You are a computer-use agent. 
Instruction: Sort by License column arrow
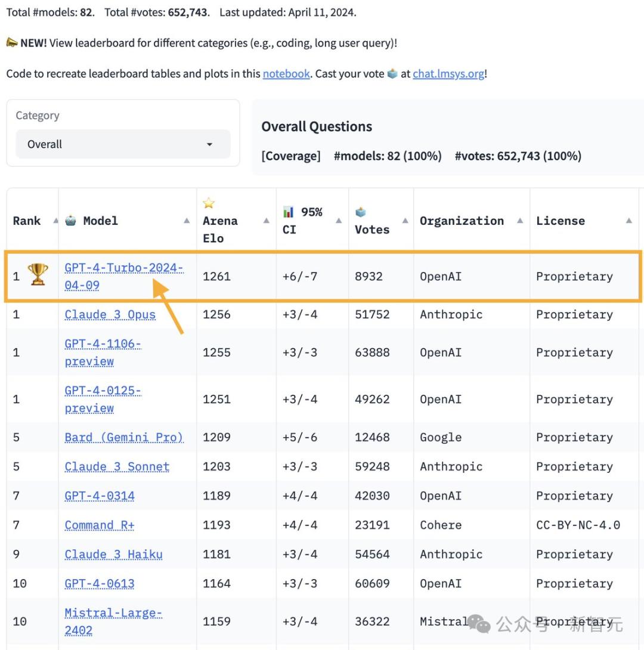click(628, 221)
